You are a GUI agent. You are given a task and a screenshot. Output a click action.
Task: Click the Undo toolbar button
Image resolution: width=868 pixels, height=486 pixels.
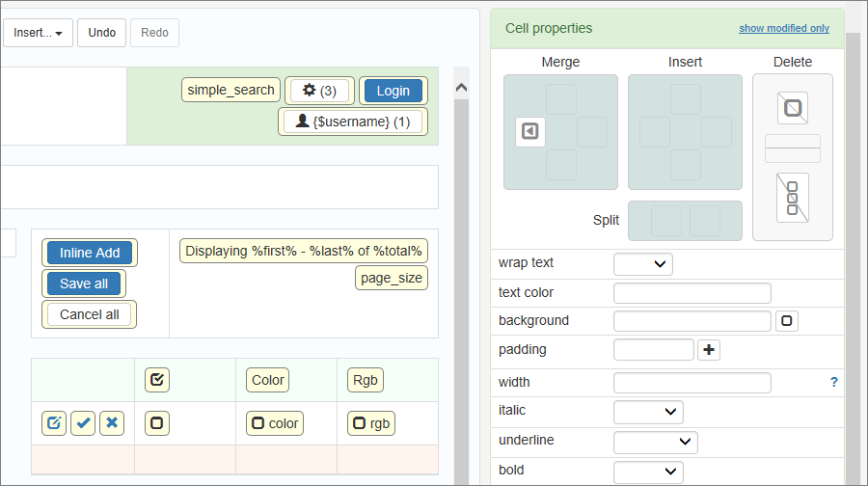[x=101, y=33]
